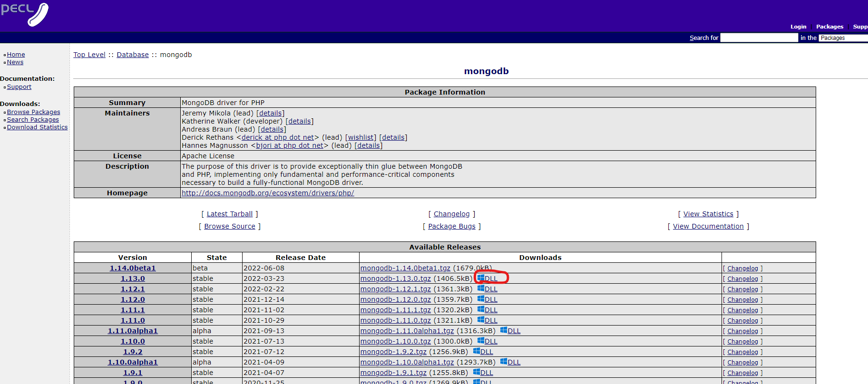Open View Documentation link
Viewport: 868px width, 384px height.
(708, 226)
